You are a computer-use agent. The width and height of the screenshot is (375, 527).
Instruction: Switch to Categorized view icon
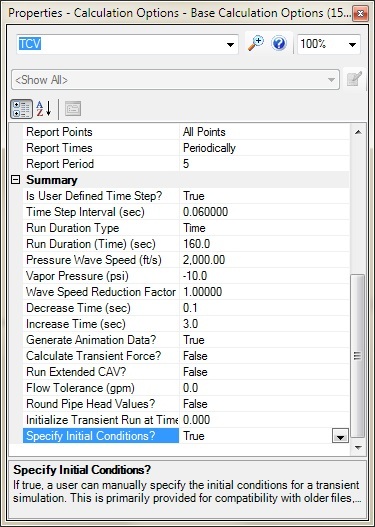pos(21,109)
